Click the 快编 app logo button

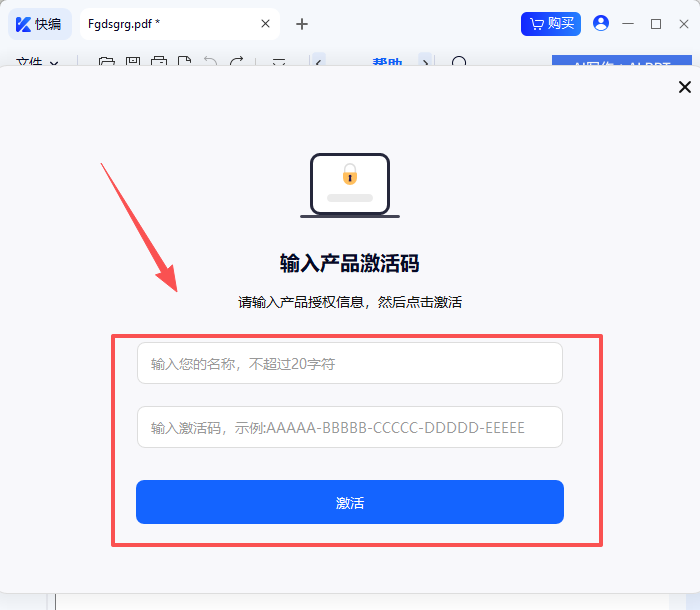[x=40, y=24]
